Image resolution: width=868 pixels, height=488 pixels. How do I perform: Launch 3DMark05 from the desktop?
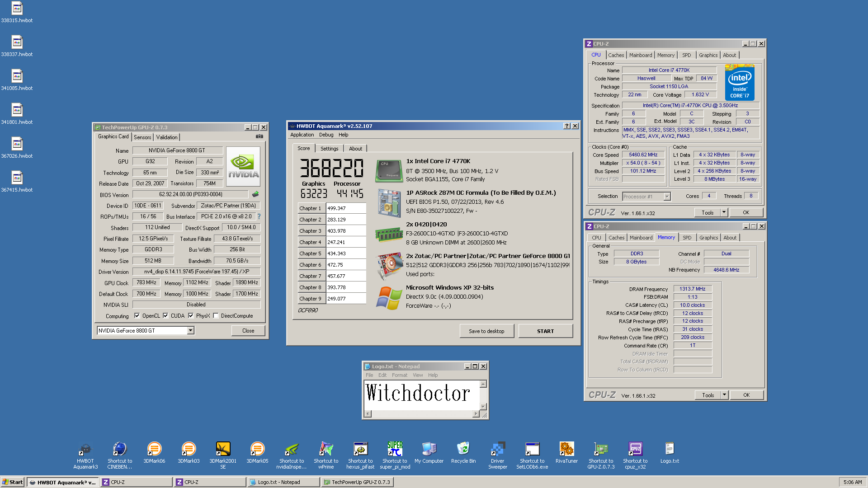pyautogui.click(x=257, y=452)
